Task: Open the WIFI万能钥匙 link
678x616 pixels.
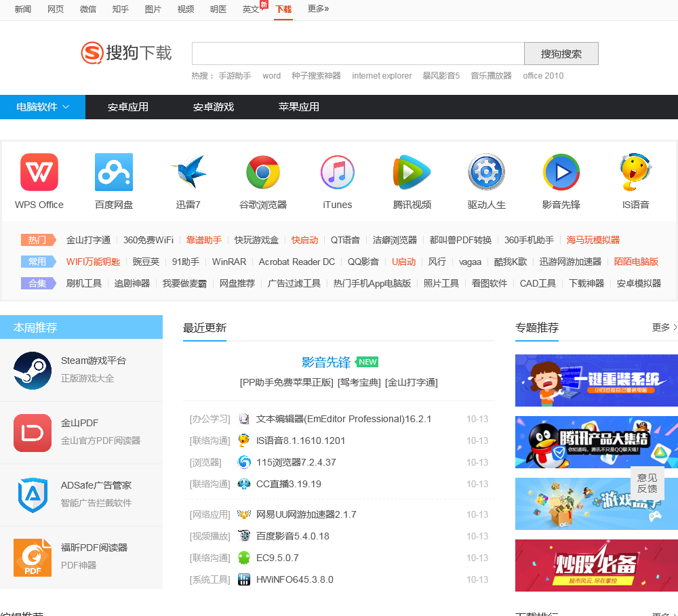Action: [93, 262]
